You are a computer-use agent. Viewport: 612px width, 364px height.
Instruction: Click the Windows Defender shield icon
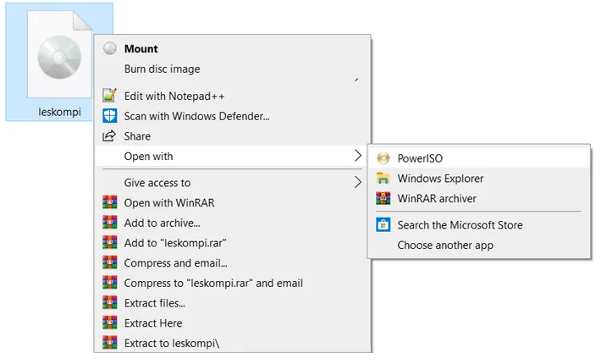(110, 116)
